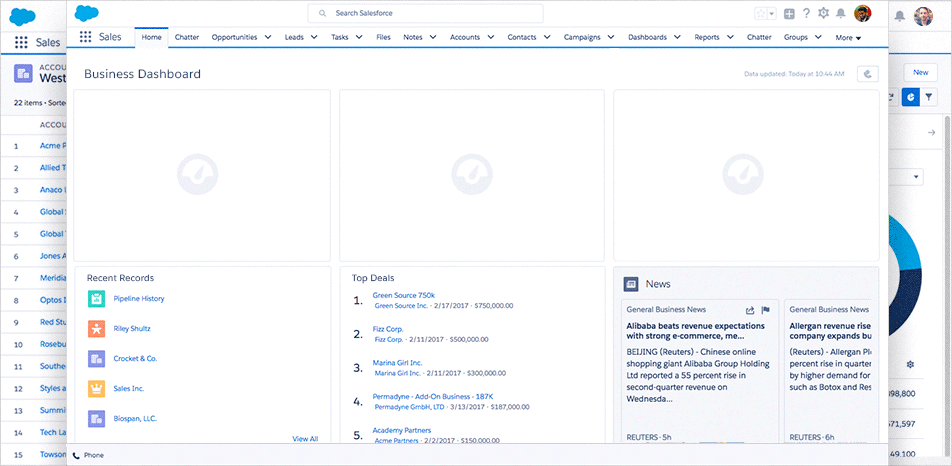Click the filter funnel icon in background window
952x466 pixels.
[x=929, y=96]
